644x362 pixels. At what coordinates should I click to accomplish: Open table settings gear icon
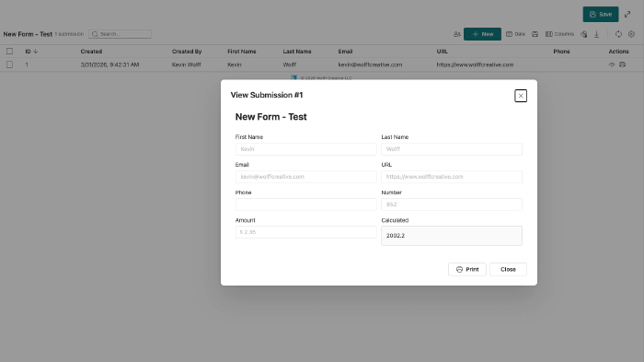tap(632, 34)
